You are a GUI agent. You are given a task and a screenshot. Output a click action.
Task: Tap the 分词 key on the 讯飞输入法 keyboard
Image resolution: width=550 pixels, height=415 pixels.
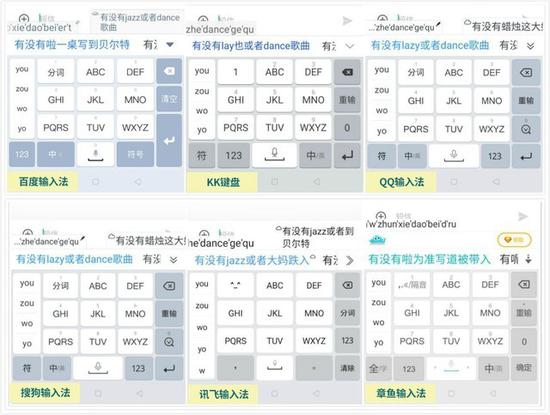(x=347, y=313)
